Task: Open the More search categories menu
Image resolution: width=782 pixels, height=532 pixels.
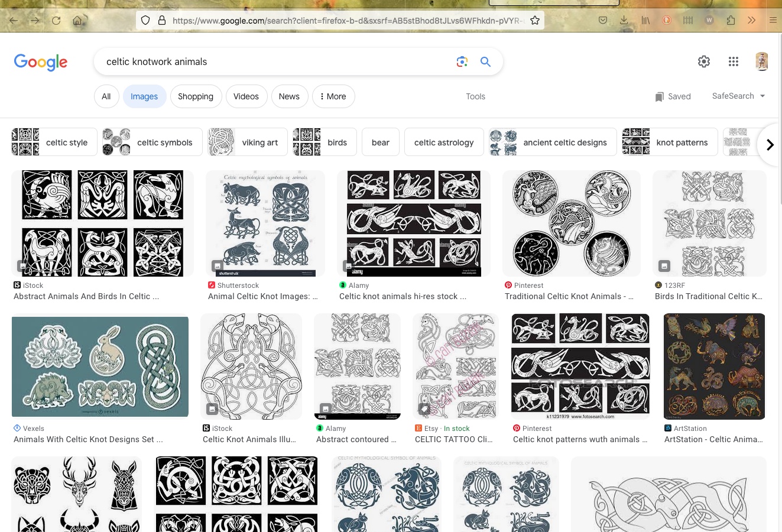Action: tap(333, 96)
